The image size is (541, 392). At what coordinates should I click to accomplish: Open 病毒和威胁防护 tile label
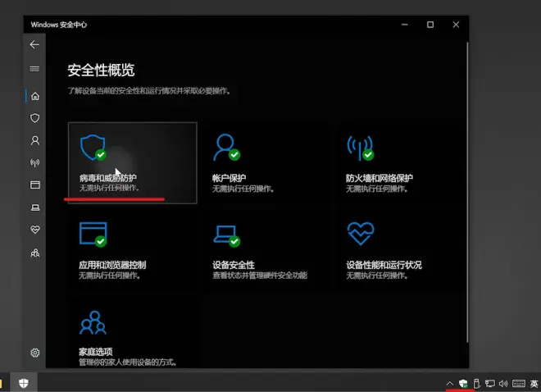coord(108,178)
